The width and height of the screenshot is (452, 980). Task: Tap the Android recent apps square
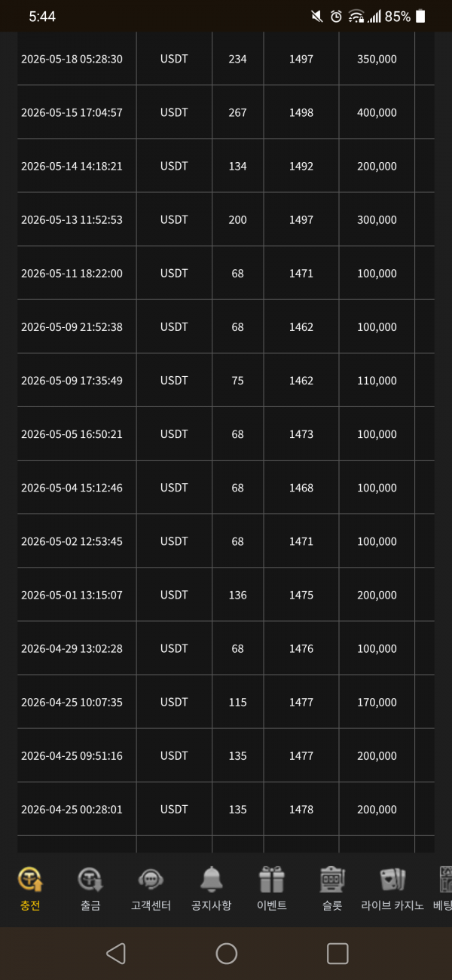[337, 954]
